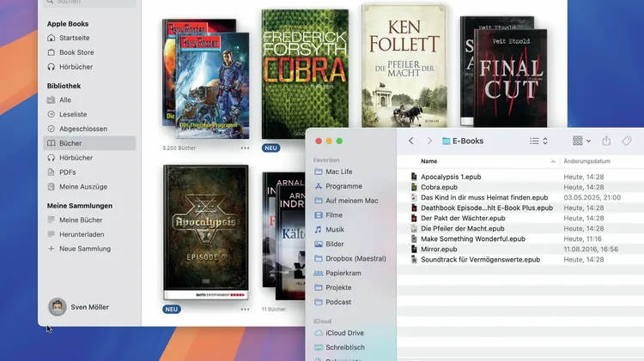Screen dimensions: 644x361
Task: Click the Cobra.epub file icon
Action: coord(414,187)
